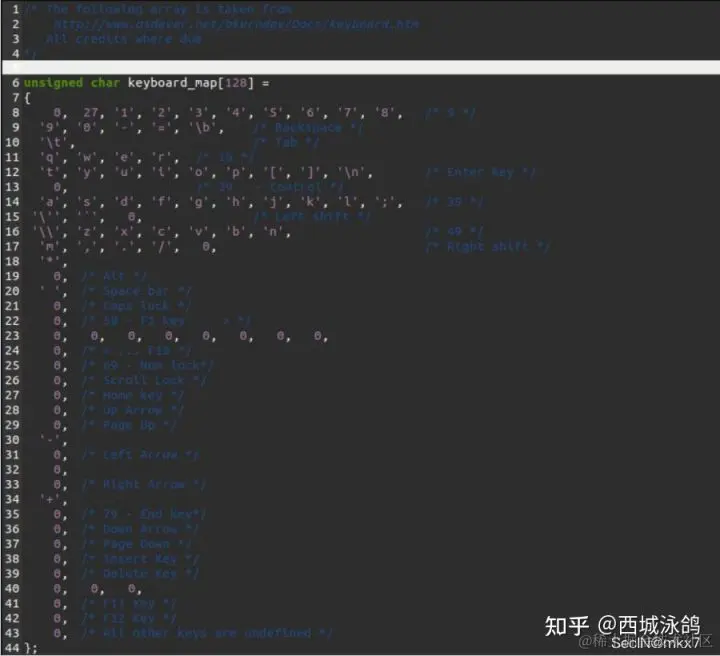
Task: Click the 'Right shift' comment on line 17
Action: (488, 247)
